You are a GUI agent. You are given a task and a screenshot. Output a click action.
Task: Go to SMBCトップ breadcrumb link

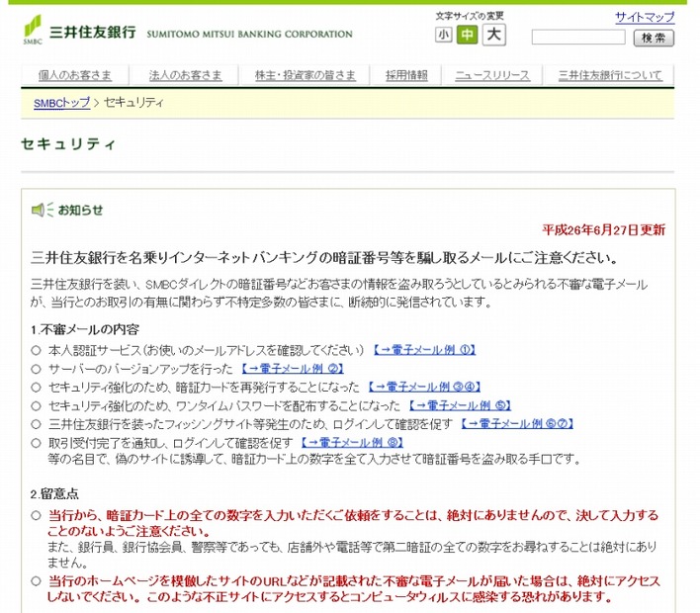point(61,103)
